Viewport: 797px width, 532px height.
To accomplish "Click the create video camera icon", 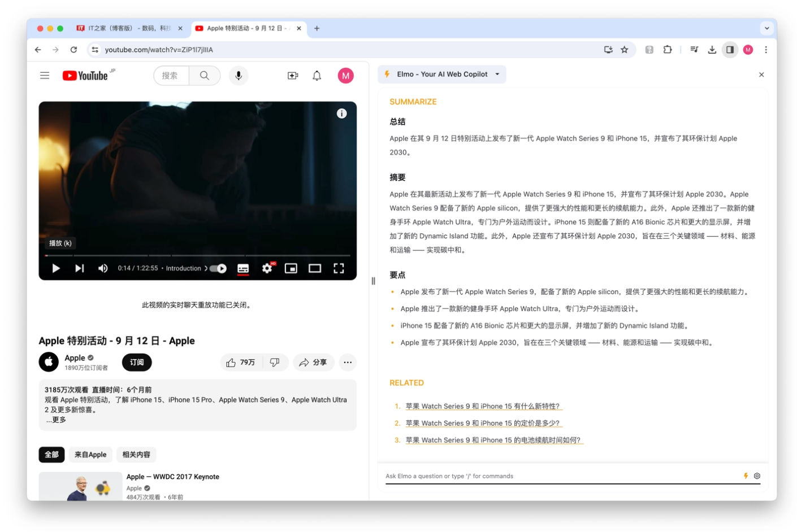I will pos(292,76).
